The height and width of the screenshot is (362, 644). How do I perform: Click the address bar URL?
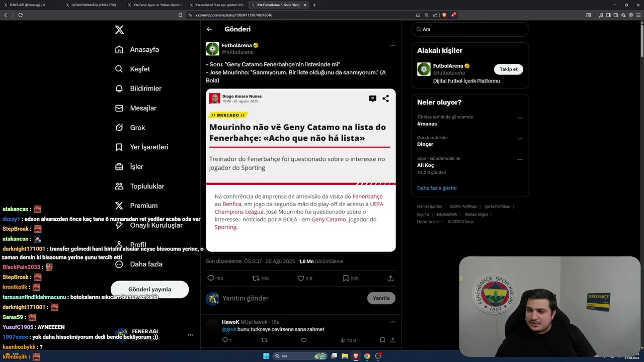click(234, 15)
